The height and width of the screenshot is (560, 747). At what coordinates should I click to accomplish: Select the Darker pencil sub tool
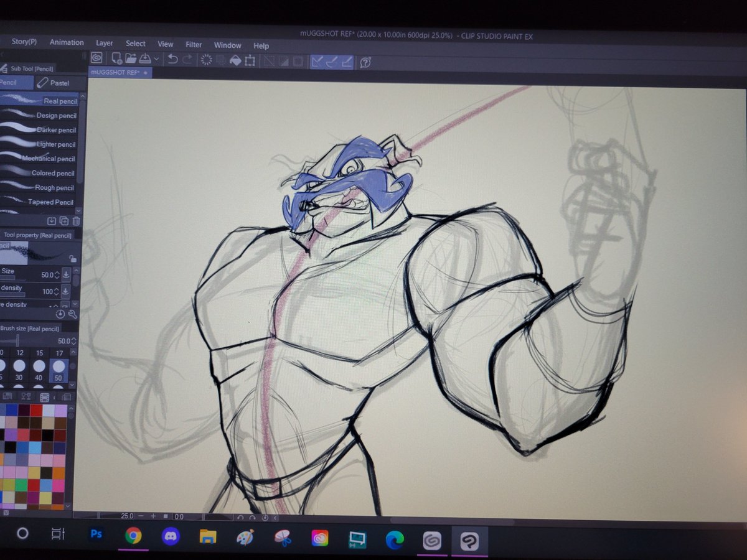[39, 129]
